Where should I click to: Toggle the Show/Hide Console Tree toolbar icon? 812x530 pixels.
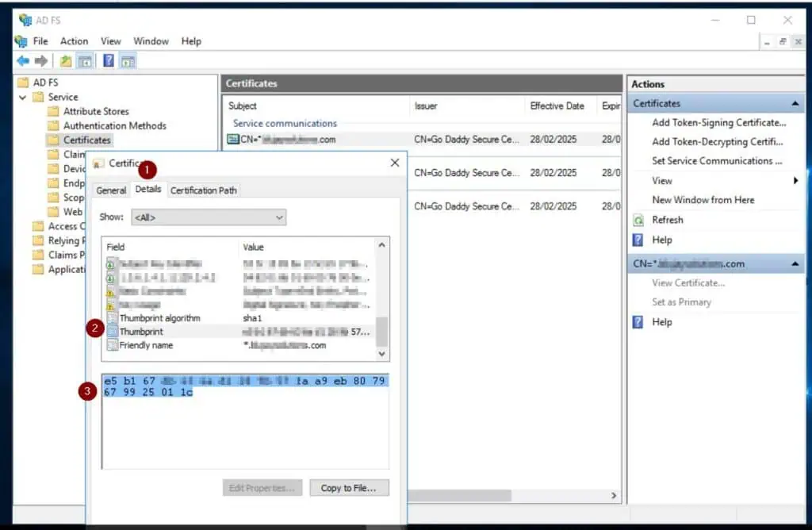pos(85,61)
